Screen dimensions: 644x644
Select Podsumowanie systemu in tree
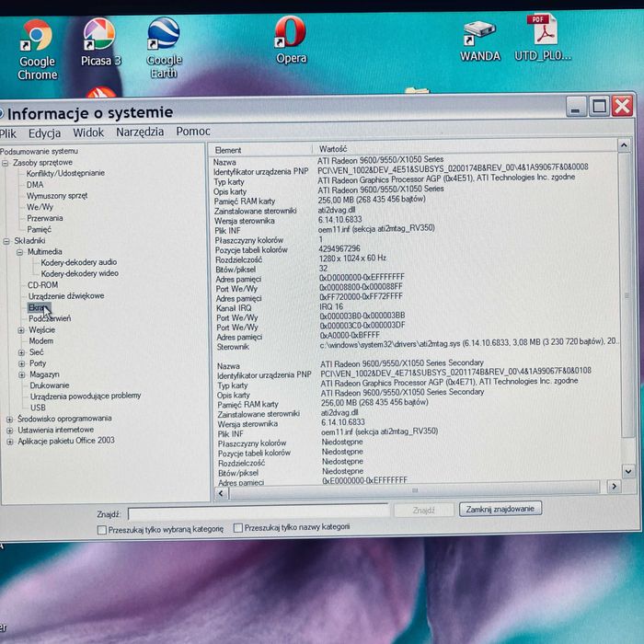(x=39, y=151)
